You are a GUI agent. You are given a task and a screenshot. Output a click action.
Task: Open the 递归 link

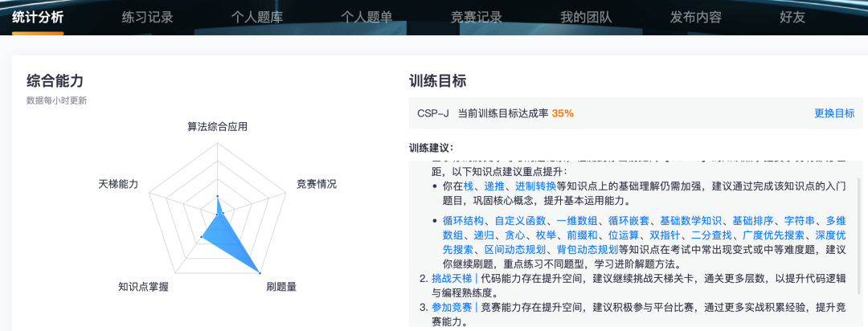click(x=484, y=235)
